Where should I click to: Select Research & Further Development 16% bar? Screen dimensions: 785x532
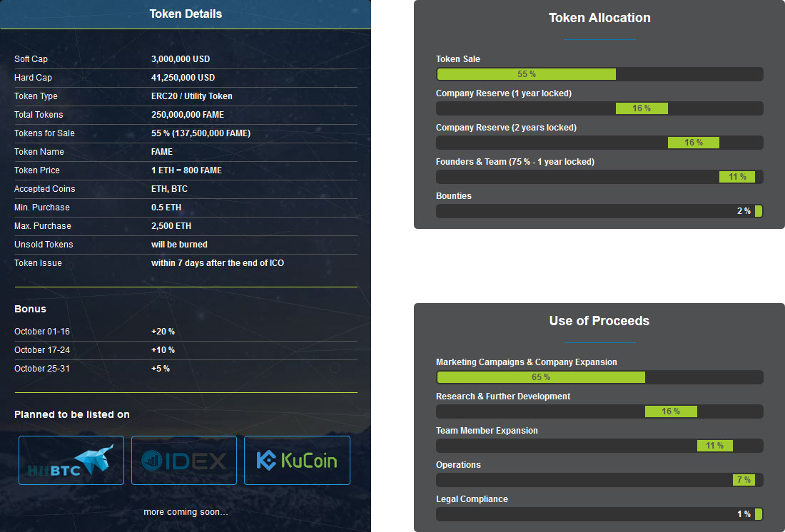click(671, 411)
